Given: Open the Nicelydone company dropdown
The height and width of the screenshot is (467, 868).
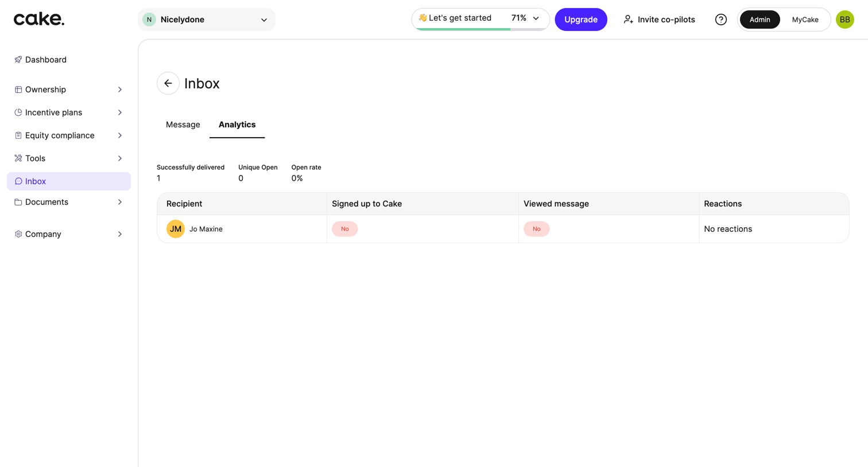Looking at the screenshot, I should point(207,20).
